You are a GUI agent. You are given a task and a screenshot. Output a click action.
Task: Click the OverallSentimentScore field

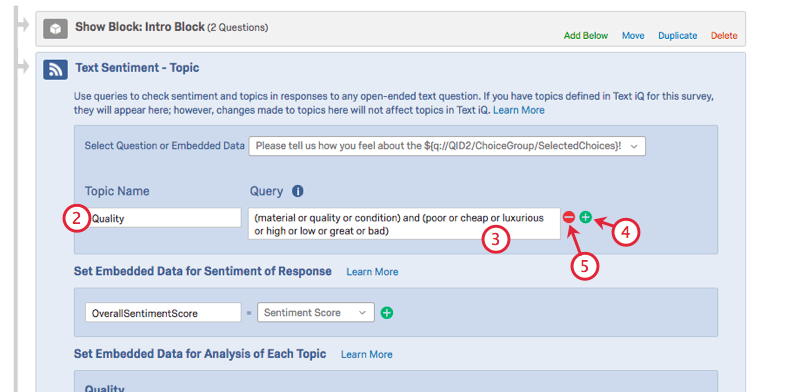tap(163, 312)
